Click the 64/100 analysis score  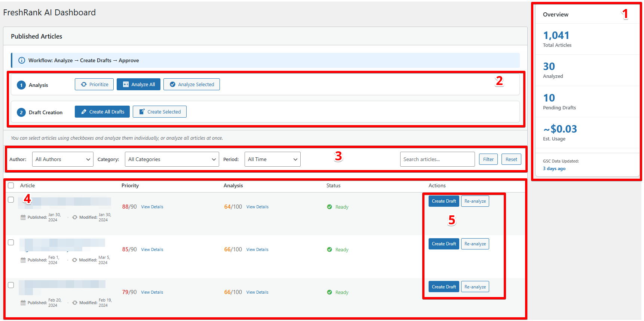click(233, 207)
